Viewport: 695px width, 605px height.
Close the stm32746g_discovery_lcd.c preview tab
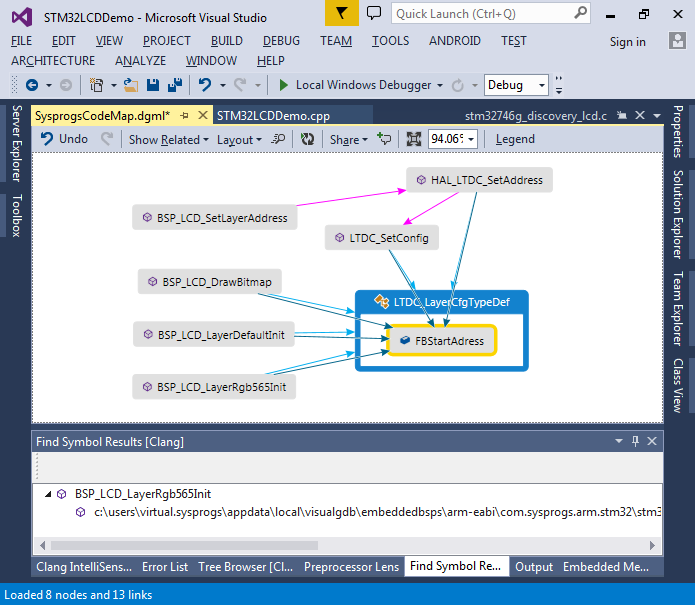point(640,115)
